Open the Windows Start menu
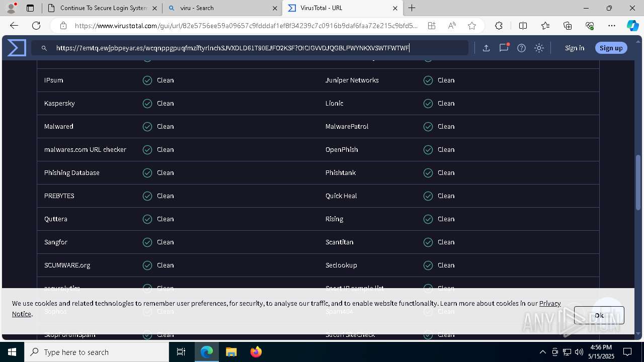 (12, 352)
